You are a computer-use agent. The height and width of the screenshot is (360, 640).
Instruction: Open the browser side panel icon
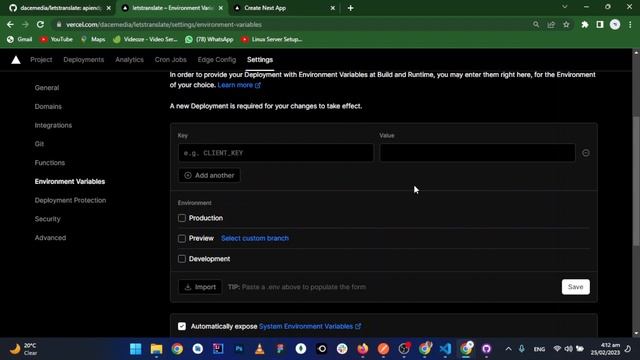600,24
